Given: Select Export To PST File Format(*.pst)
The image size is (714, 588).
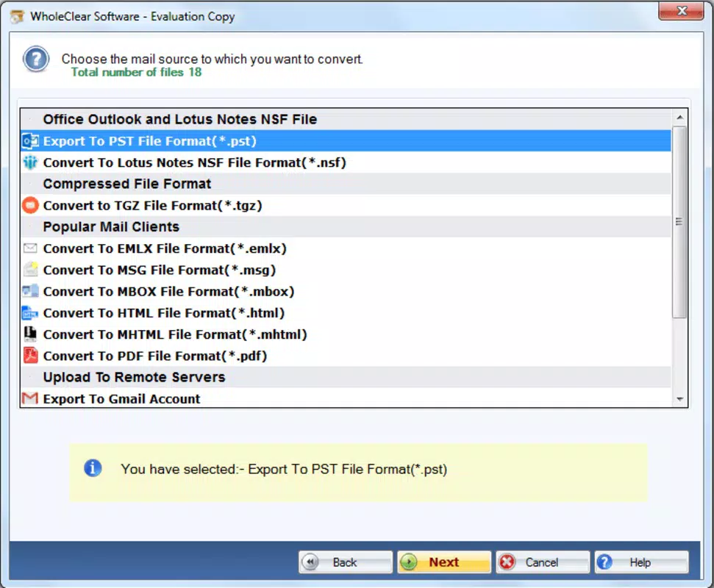Looking at the screenshot, I should point(346,141).
